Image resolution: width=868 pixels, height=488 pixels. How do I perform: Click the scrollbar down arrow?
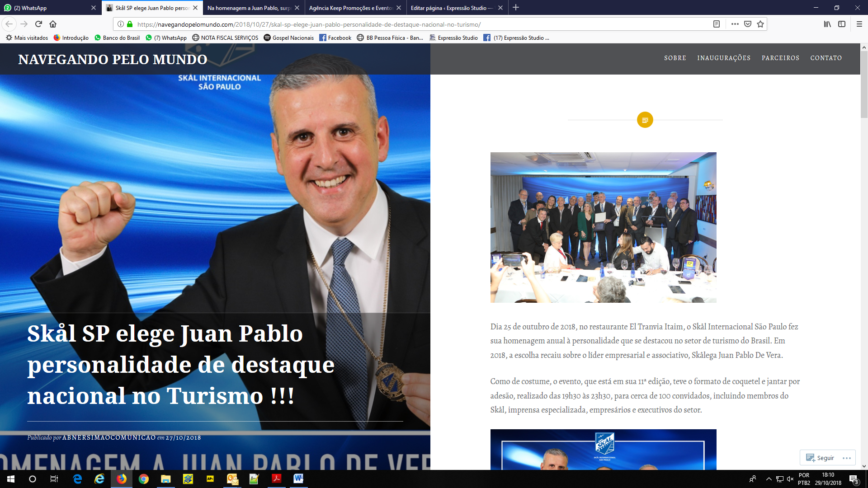pyautogui.click(x=864, y=466)
